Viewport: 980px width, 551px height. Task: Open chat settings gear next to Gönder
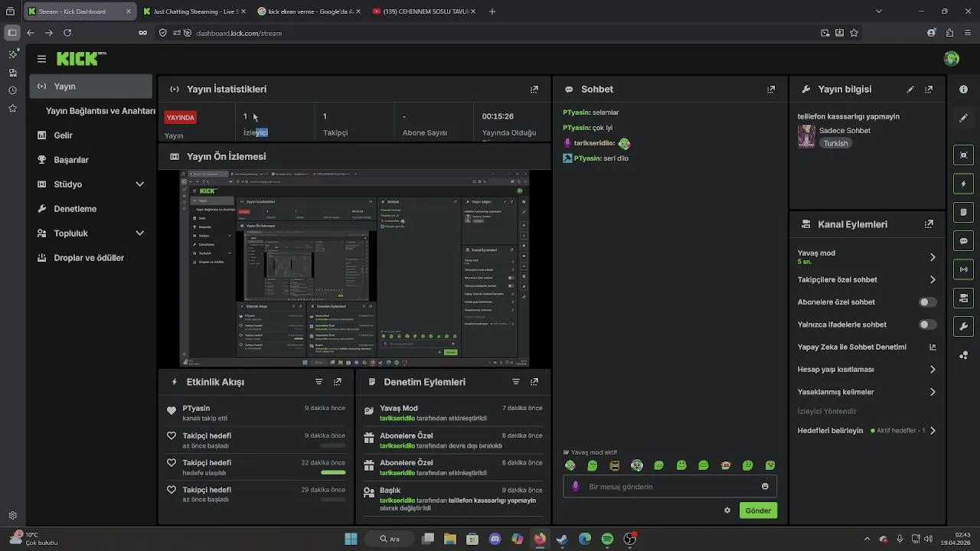tap(727, 510)
